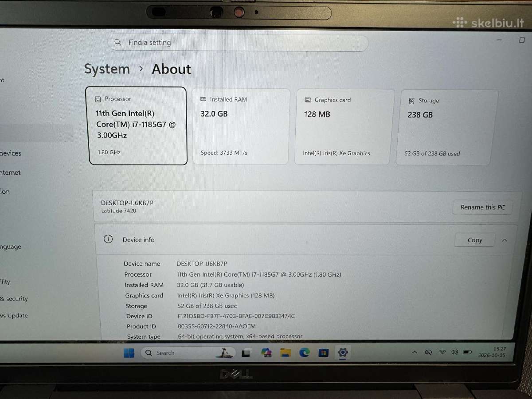Open File Explorer from the taskbar
The width and height of the screenshot is (532, 399).
point(285,353)
